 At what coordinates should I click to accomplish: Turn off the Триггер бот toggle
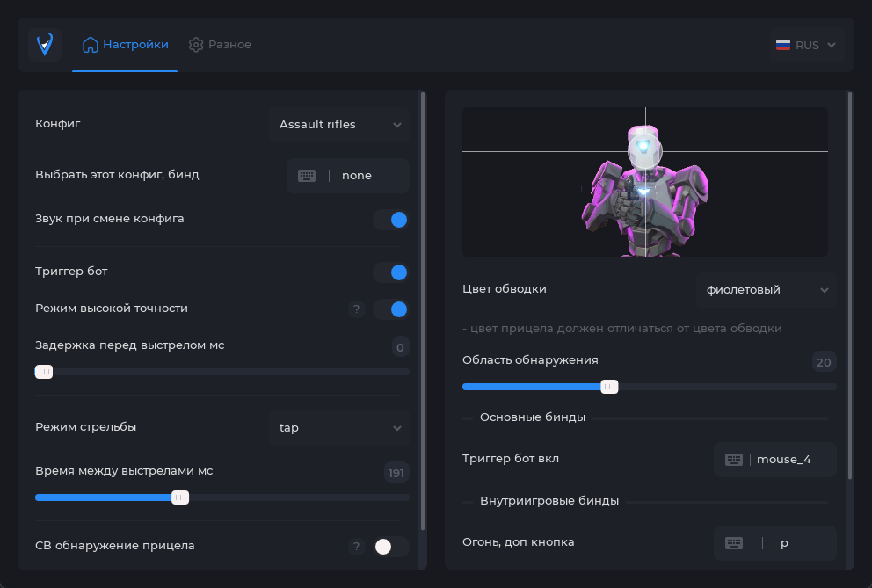coord(391,272)
